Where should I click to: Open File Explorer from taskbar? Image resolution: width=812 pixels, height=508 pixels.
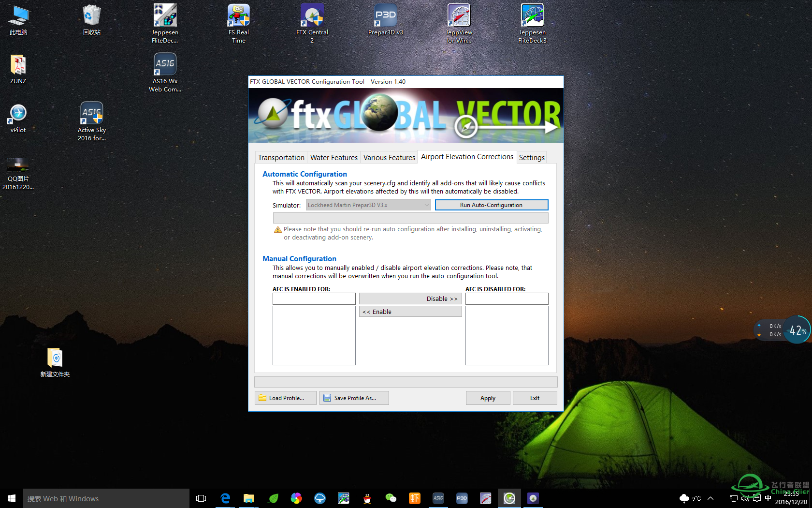249,498
